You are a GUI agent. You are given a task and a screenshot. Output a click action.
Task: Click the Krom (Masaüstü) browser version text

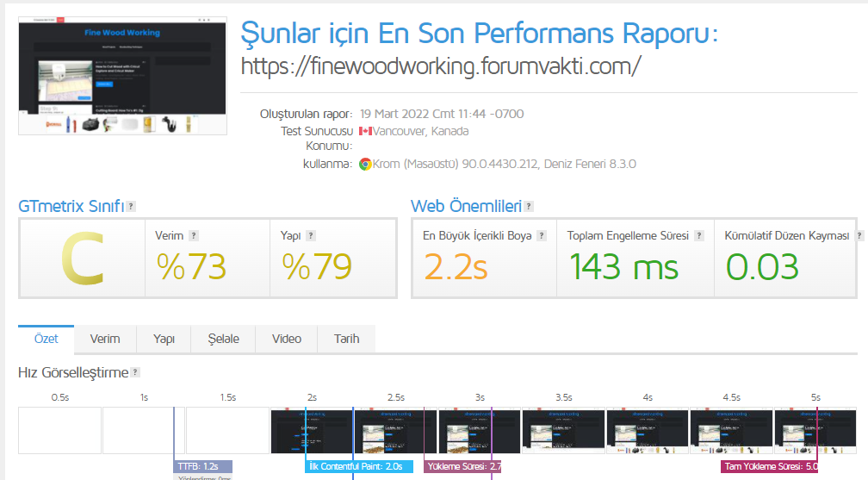click(505, 164)
